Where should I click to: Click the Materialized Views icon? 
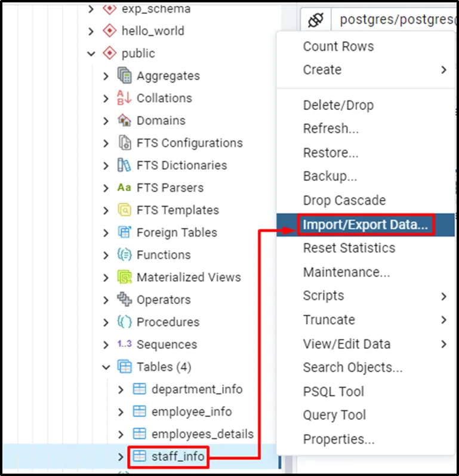tap(124, 277)
